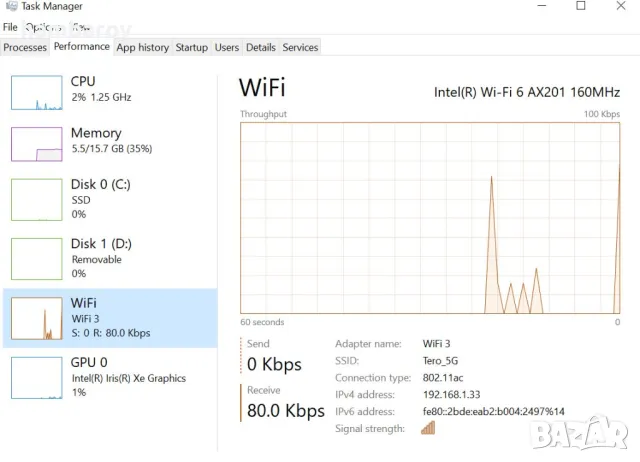
Task: Open the GPU 0 graph thumbnail
Action: click(37, 377)
